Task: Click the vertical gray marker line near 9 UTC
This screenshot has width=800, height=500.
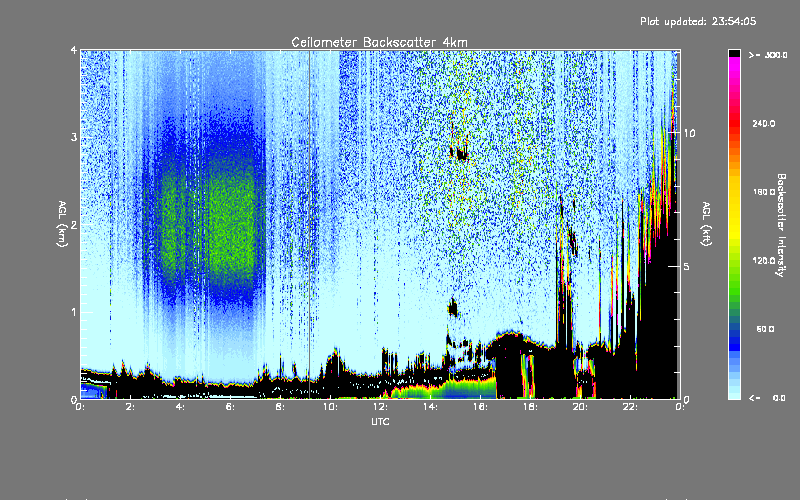Action: tap(310, 224)
